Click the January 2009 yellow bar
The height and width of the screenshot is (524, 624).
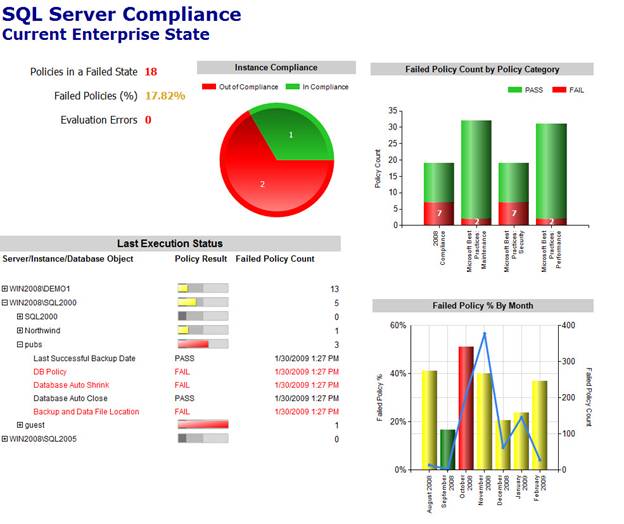point(521,441)
